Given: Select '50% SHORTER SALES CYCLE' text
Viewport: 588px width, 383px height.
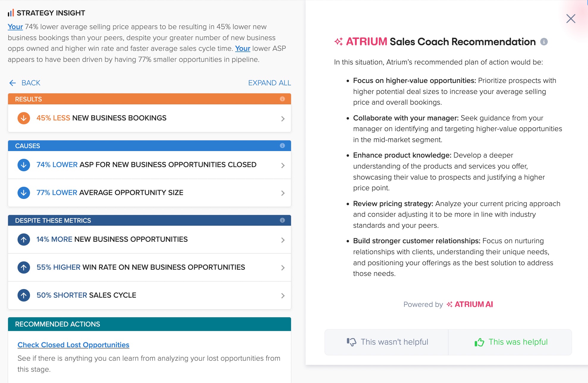Looking at the screenshot, I should pyautogui.click(x=86, y=295).
